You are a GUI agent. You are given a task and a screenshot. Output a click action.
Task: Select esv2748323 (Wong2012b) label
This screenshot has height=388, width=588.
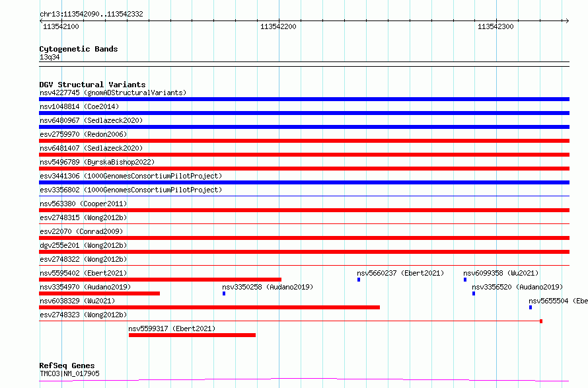pyautogui.click(x=83, y=315)
